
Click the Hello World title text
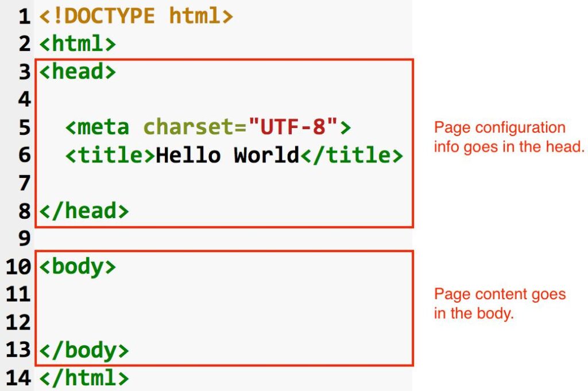pyautogui.click(x=228, y=155)
